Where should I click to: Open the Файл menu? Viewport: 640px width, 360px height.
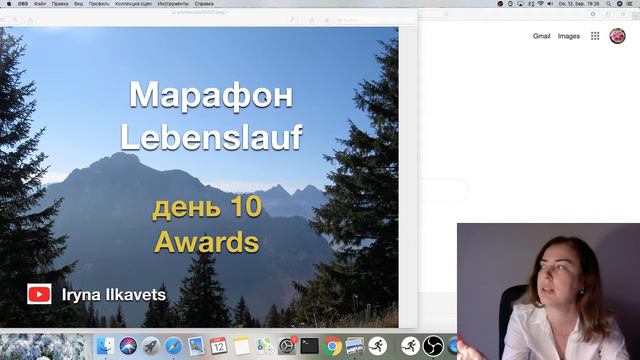tap(40, 4)
